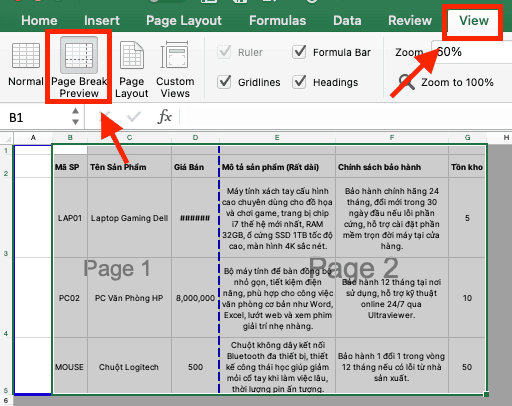Click the Name Box down arrow
Image resolution: width=512 pixels, height=406 pixels.
pyautogui.click(x=76, y=122)
